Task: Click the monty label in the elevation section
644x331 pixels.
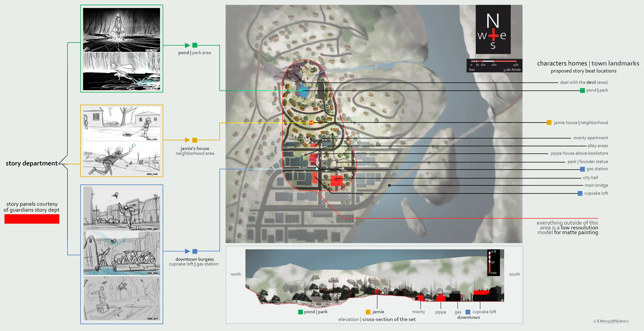Action: click(419, 312)
